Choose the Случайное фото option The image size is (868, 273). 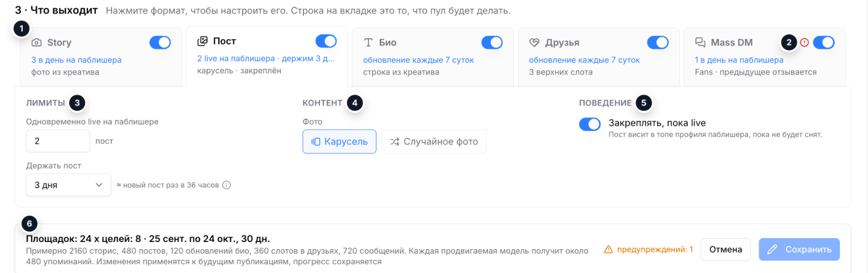coord(434,141)
